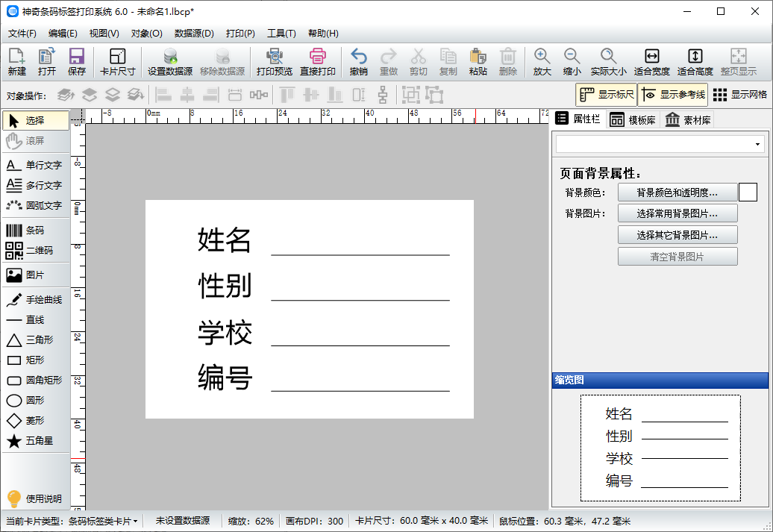This screenshot has height=532, width=773.
Task: Expand the object selector dropdown in properties panel
Action: (x=758, y=144)
